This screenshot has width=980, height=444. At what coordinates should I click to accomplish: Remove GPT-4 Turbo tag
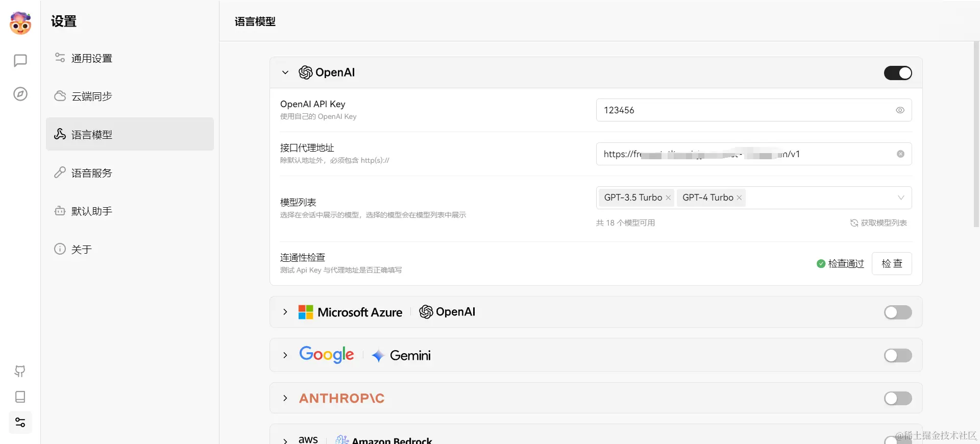739,198
